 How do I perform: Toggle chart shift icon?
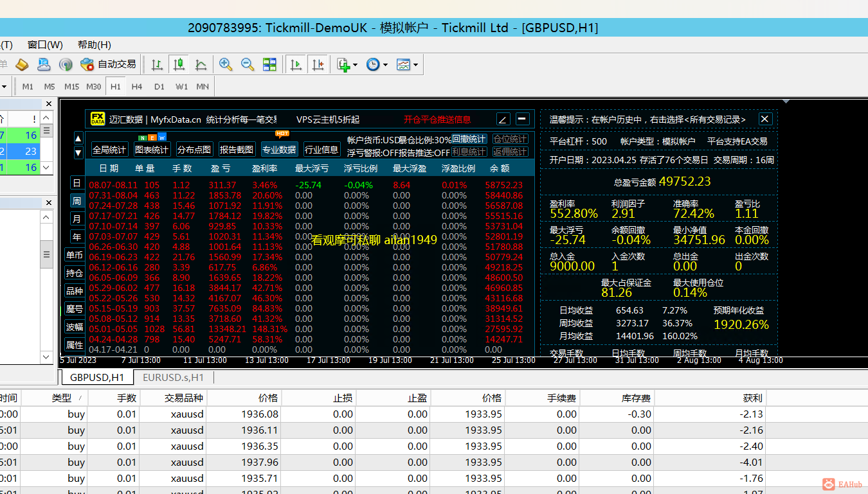(318, 64)
